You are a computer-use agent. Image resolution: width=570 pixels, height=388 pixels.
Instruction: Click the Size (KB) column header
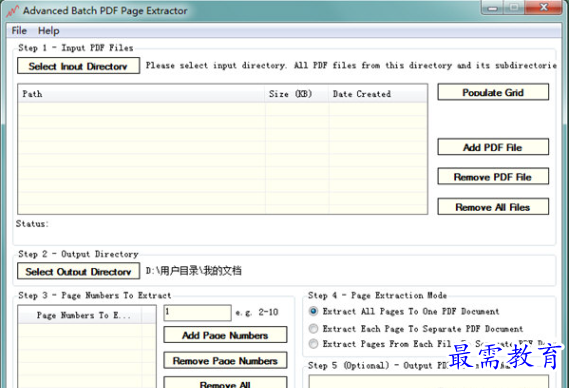[x=297, y=94]
